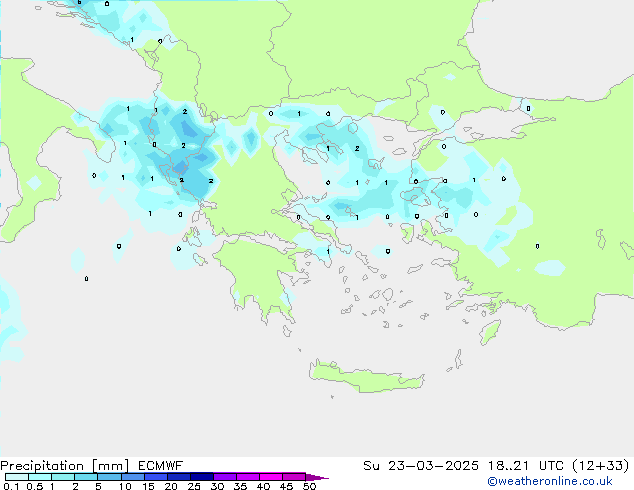Screen dimensions: 634x490
Task: Click the "18..21 UTC" time range
Action: tap(524, 466)
